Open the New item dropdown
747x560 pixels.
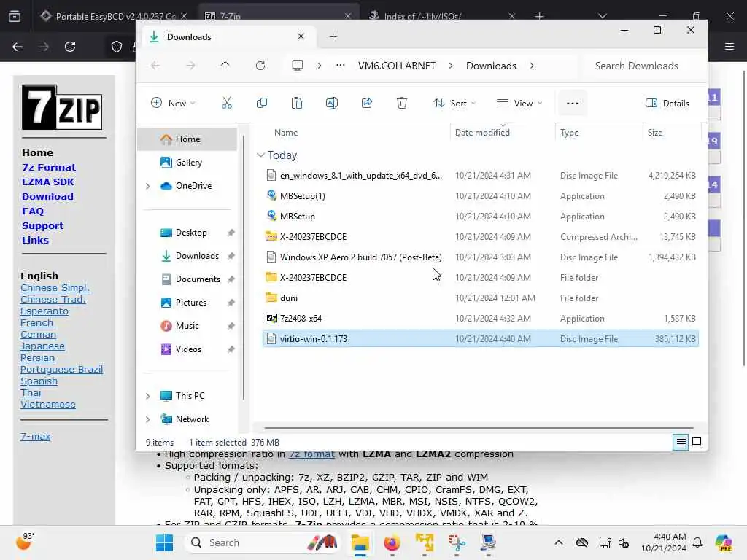(173, 103)
